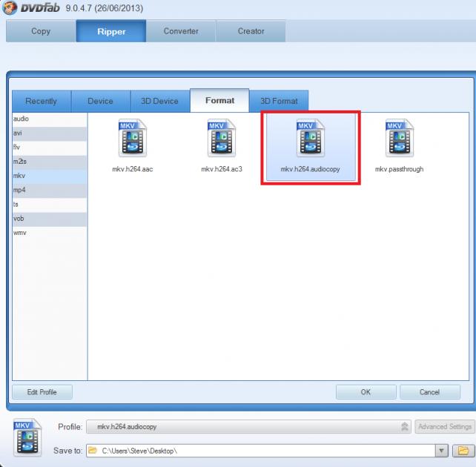The width and height of the screenshot is (476, 467).
Task: Switch to the Converter tab
Action: (181, 31)
